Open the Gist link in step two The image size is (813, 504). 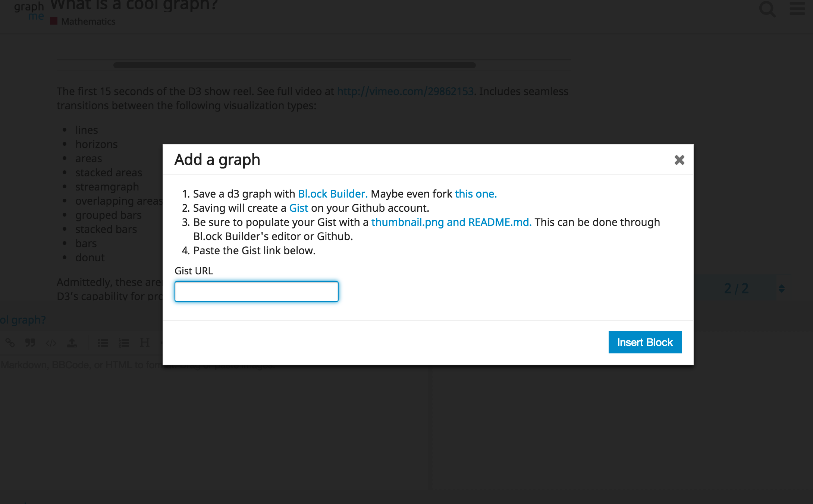coord(298,208)
